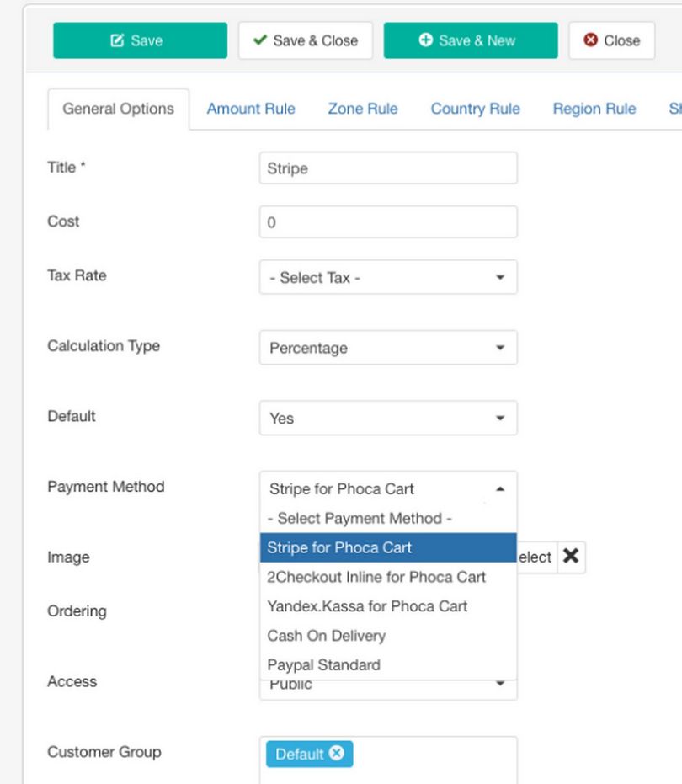Click Save & Close button
Screen dimensions: 682x784
[x=305, y=40]
